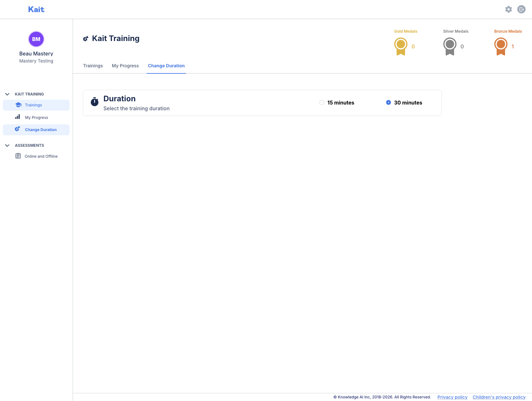Click the logout icon in top bar
This screenshot has height=401, width=532.
click(x=521, y=9)
